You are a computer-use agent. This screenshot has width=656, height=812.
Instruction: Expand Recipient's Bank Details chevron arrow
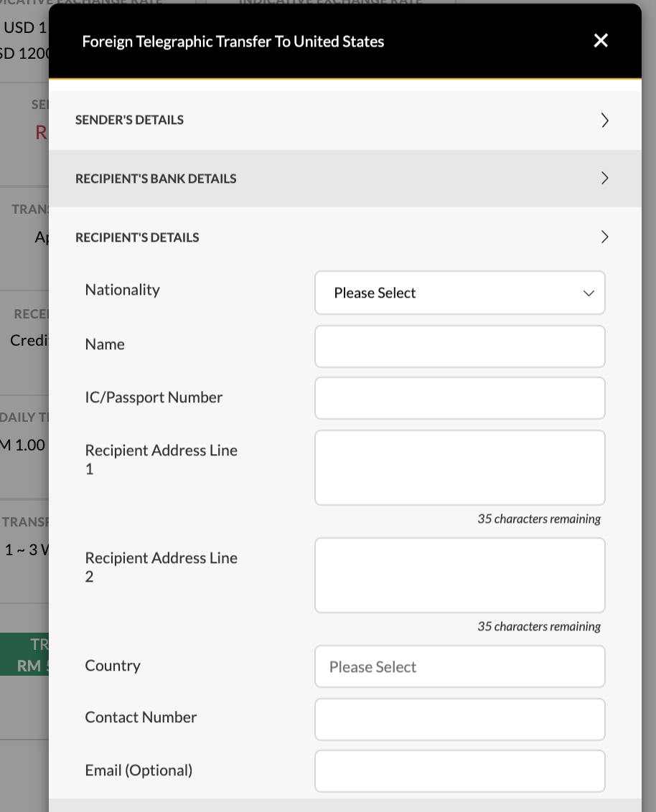604,178
